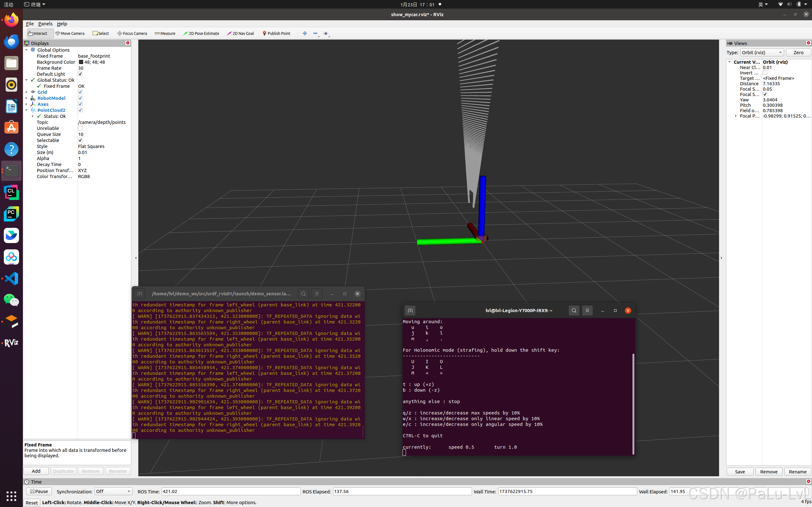Click the Background Color swatch
Screen dimensions: 812x507
click(81, 62)
